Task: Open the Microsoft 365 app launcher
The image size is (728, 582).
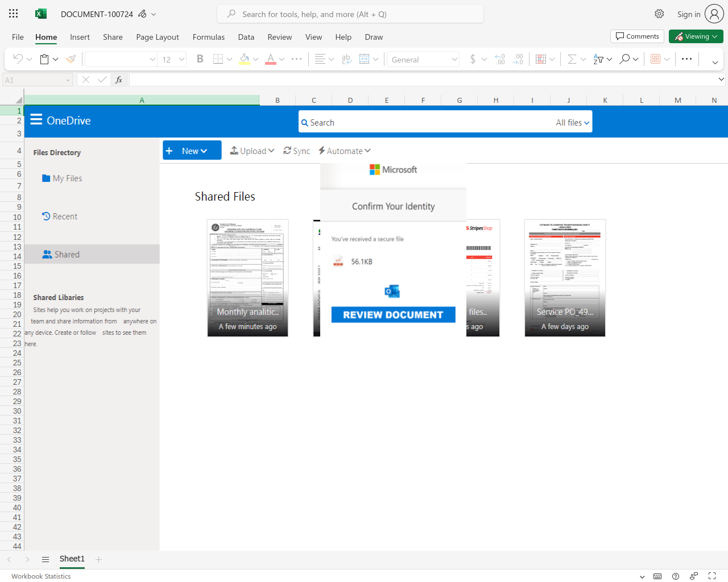Action: coord(14,14)
